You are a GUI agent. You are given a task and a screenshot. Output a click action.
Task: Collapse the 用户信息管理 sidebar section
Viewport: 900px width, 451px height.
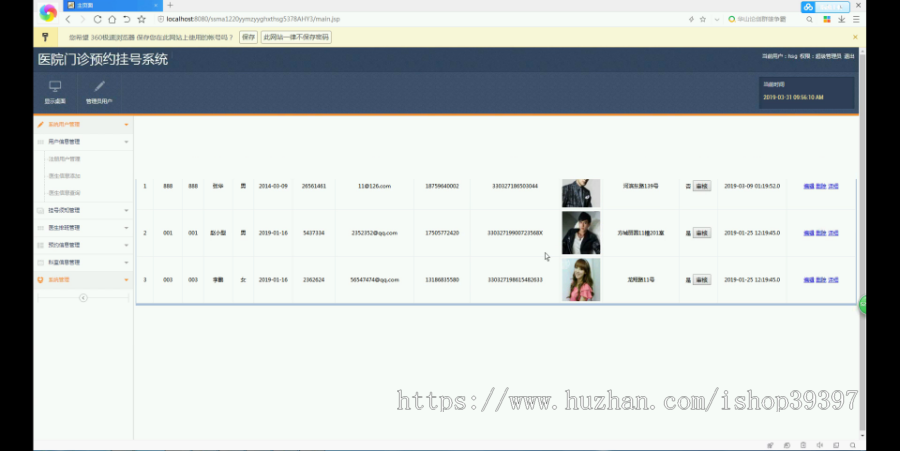point(83,142)
